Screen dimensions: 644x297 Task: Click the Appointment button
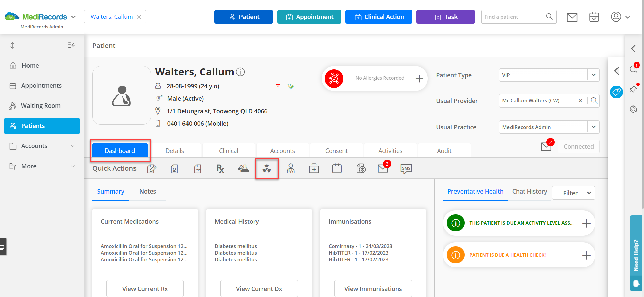[309, 17]
